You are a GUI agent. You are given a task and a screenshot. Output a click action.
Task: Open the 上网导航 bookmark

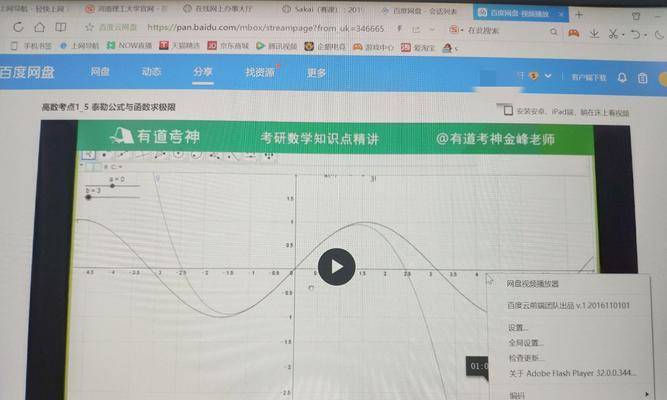[80, 45]
